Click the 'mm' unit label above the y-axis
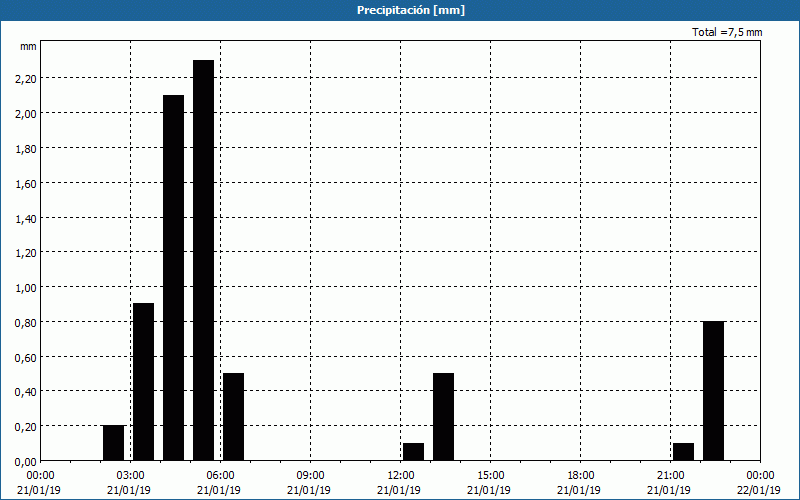Screen dimensions: 800x500 pos(28,46)
